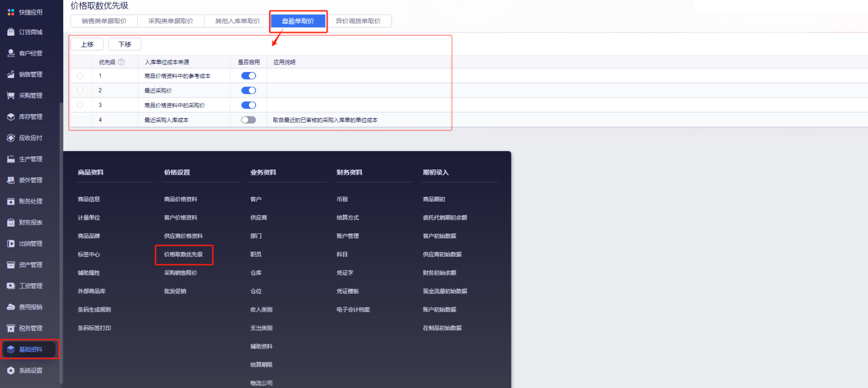
Task: Click the 基础资料 layers icon
Action: (x=11, y=350)
